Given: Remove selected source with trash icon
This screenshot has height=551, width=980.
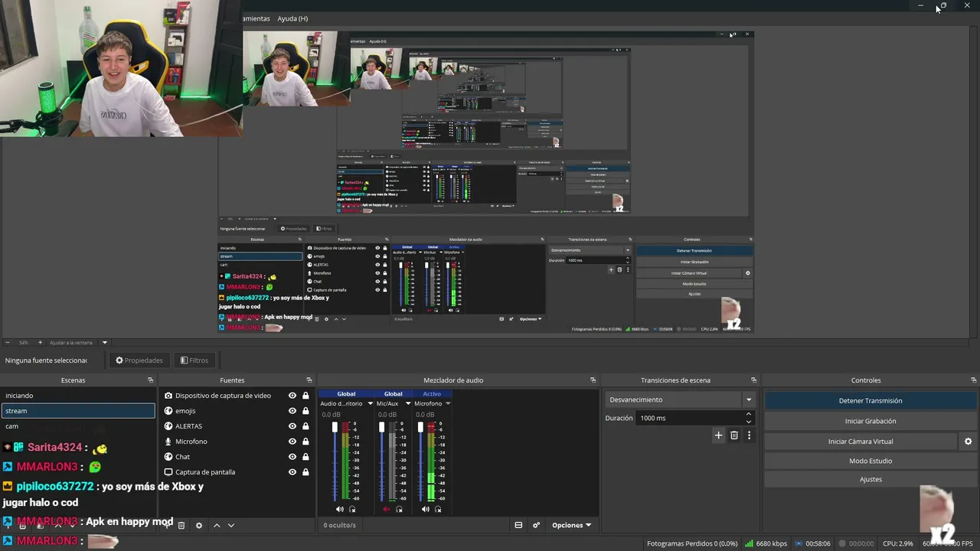Looking at the screenshot, I should coord(181,525).
